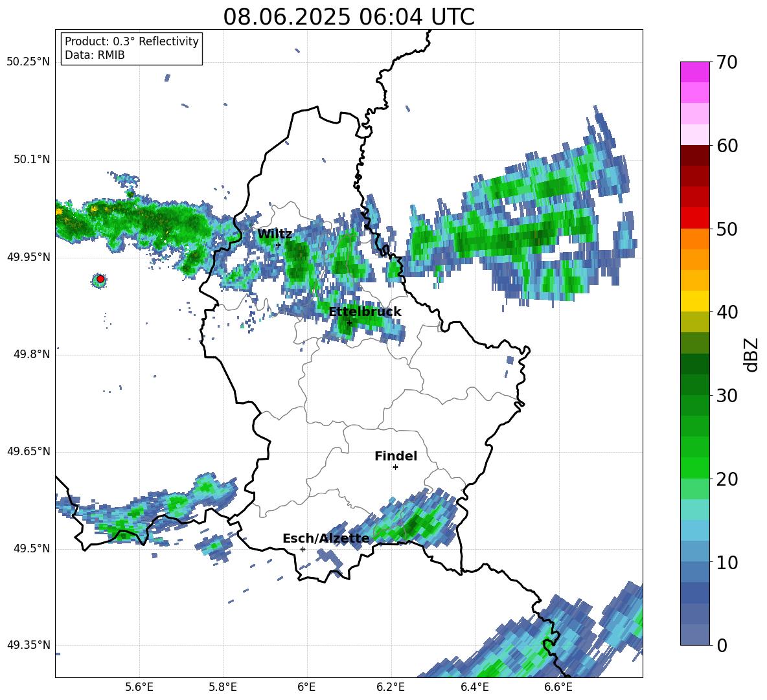This screenshot has width=767, height=700.
Task: Click the dark red colorbar segment below 60
Action: point(694,155)
